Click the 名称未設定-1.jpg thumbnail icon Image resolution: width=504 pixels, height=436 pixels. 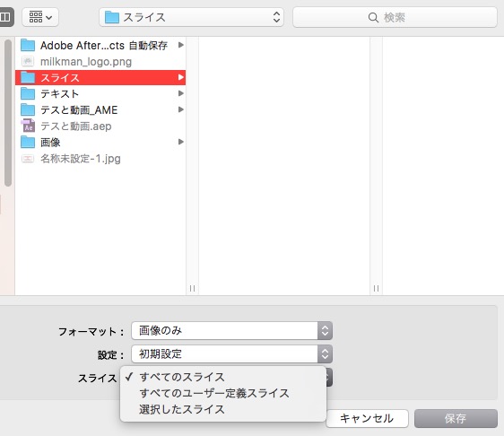point(28,159)
